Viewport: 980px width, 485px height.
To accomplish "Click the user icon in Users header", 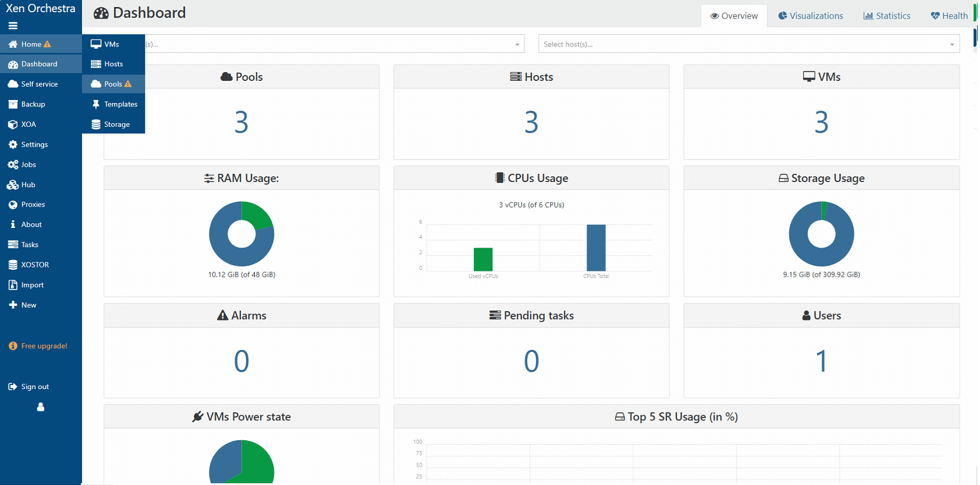I will (806, 315).
